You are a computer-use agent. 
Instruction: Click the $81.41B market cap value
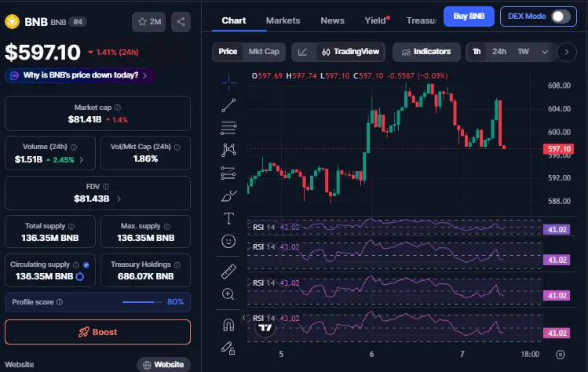(x=85, y=119)
